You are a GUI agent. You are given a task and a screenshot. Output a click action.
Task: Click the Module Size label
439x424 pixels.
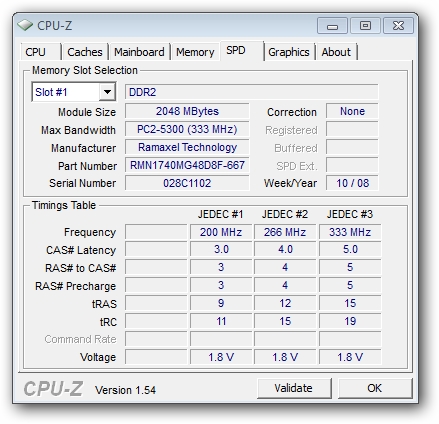point(87,112)
